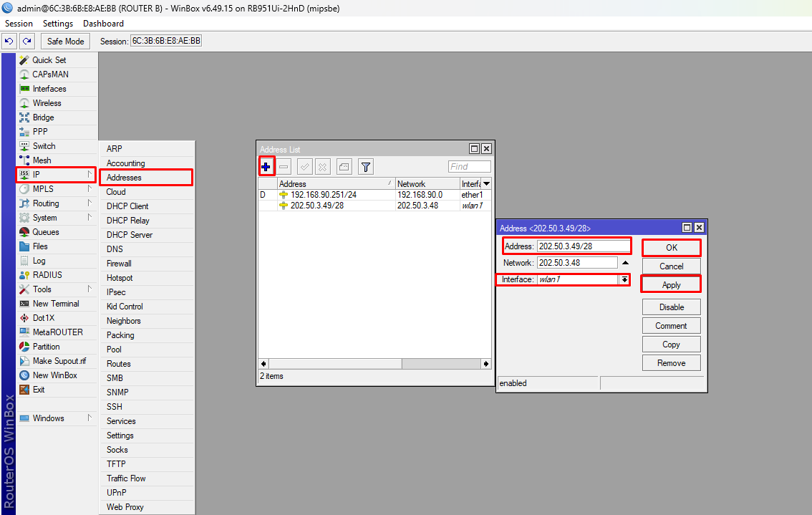Click the Apply button

tap(671, 285)
